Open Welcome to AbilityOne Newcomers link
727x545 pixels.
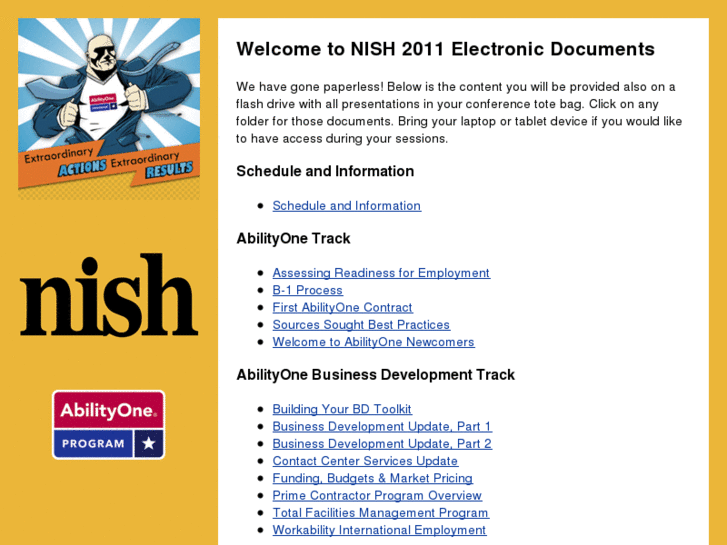coord(373,342)
